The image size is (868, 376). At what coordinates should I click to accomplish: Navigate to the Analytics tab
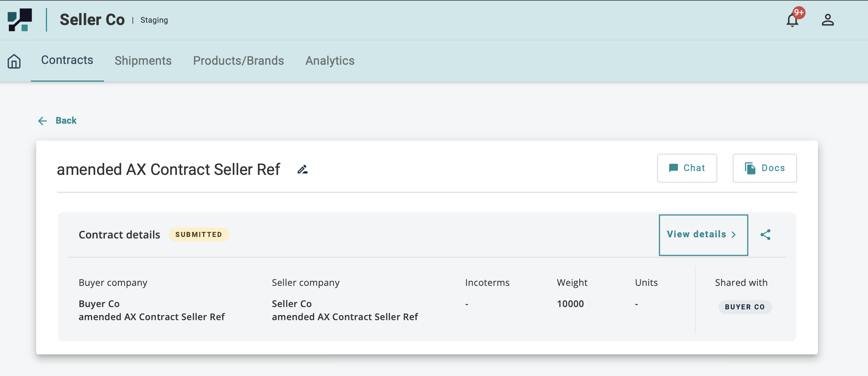(x=330, y=61)
